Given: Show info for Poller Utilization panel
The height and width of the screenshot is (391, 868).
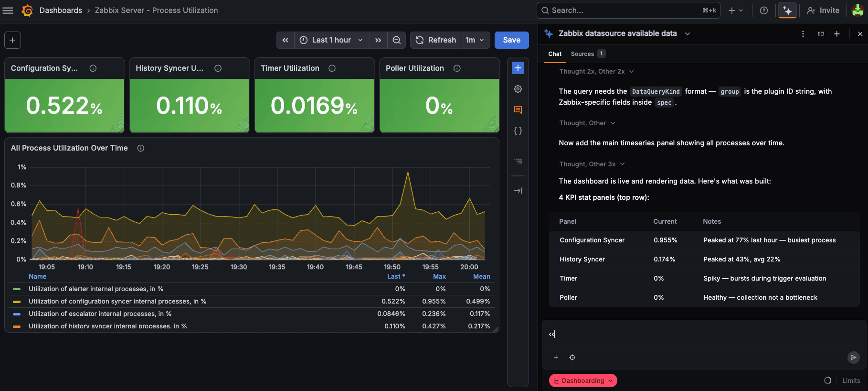Looking at the screenshot, I should coord(457,68).
